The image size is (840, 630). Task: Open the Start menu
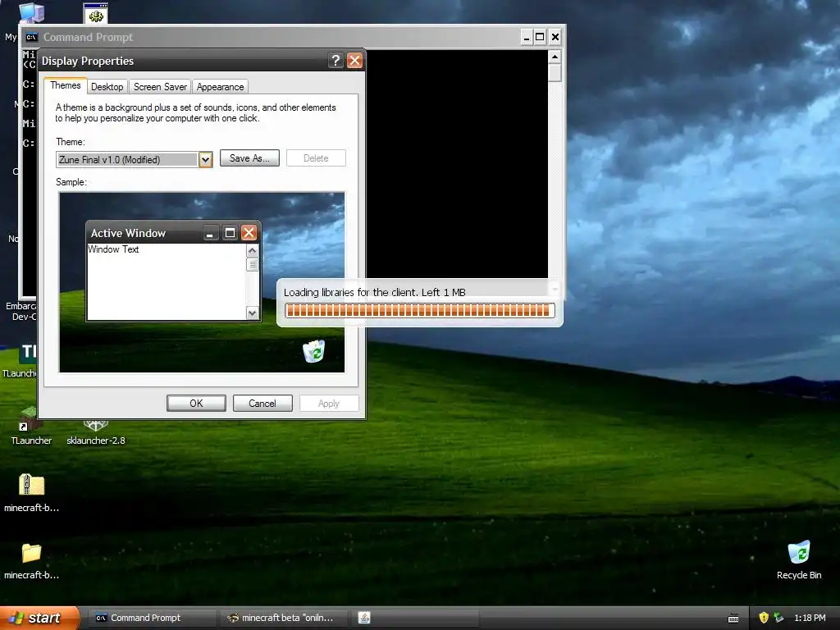tap(39, 618)
